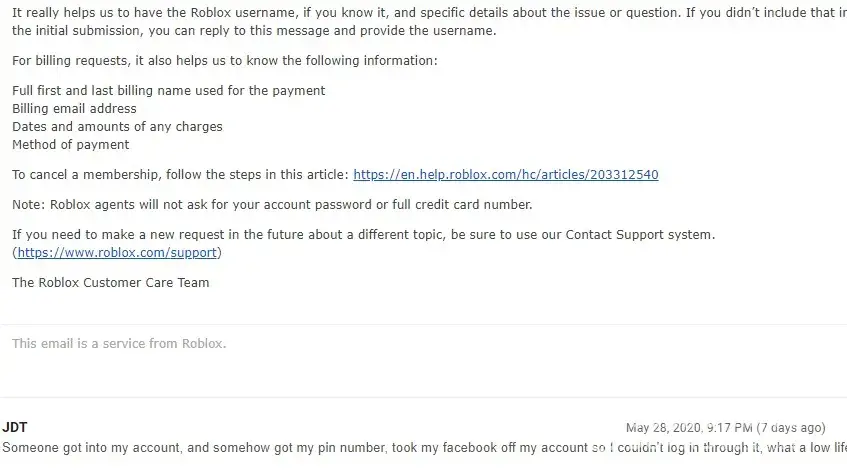Open the en.help.roblox.com membership cancellation article link
847x472 pixels.
506,175
